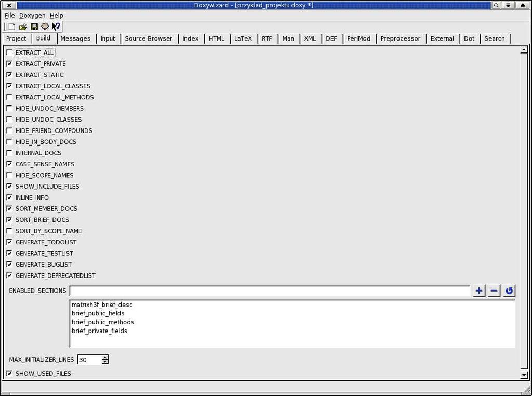Image resolution: width=532 pixels, height=396 pixels.
Task: Remove entry with the minus button
Action: pyautogui.click(x=494, y=291)
